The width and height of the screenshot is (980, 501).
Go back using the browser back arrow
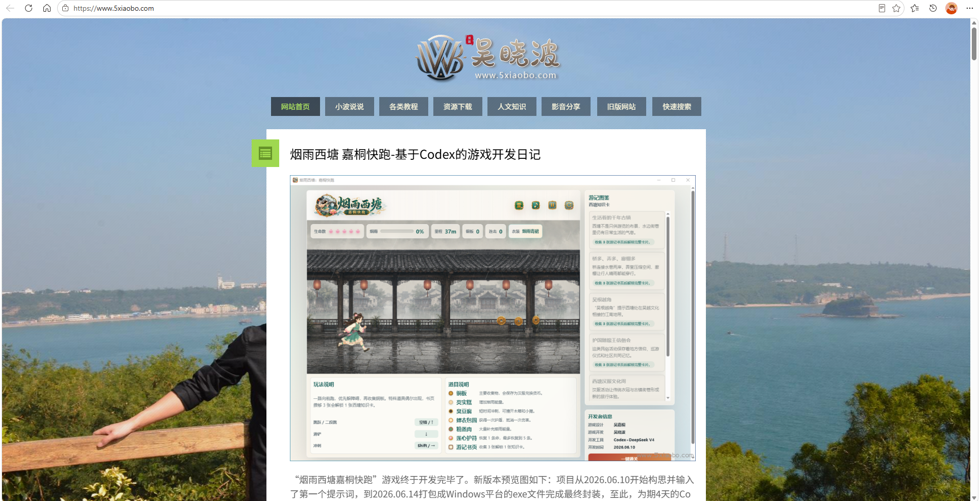point(10,8)
